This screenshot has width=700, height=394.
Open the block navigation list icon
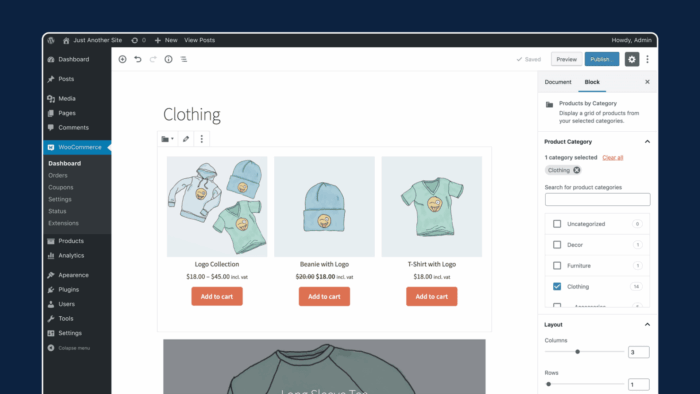point(183,59)
